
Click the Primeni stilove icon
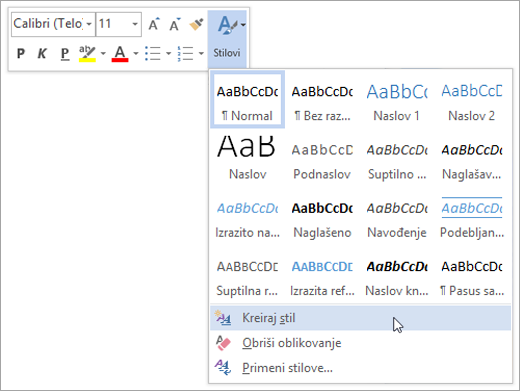(223, 368)
